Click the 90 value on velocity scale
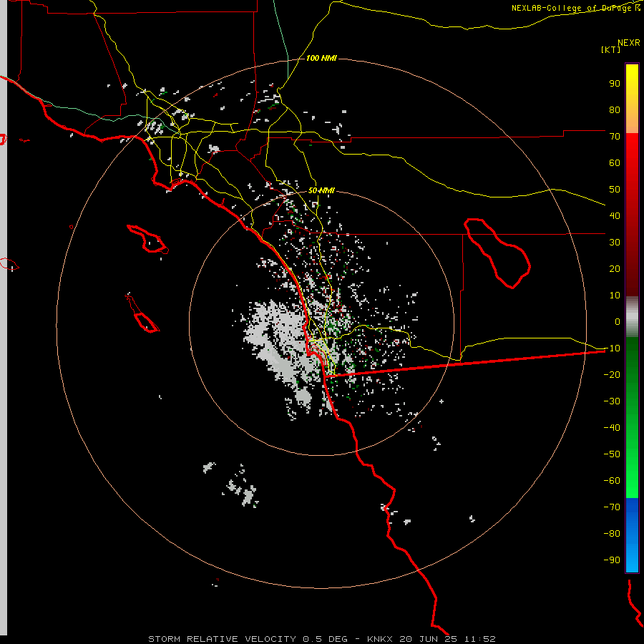Viewport: 644px width, 644px height. pos(615,84)
